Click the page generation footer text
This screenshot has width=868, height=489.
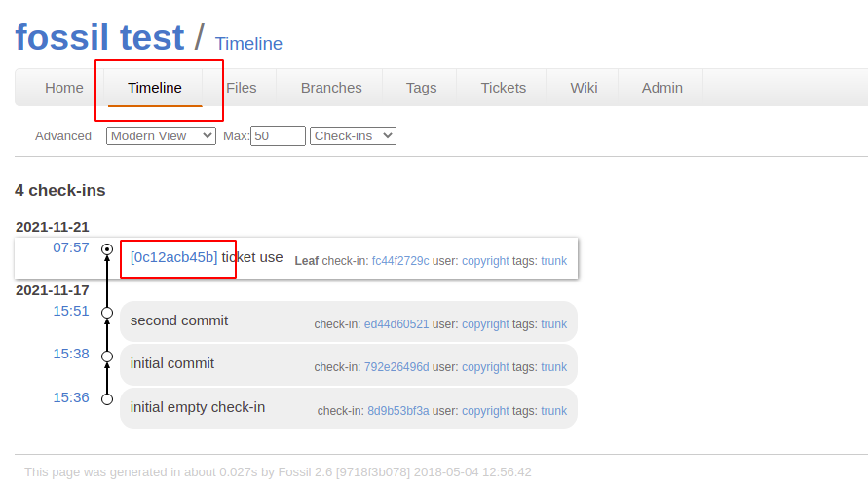(278, 472)
